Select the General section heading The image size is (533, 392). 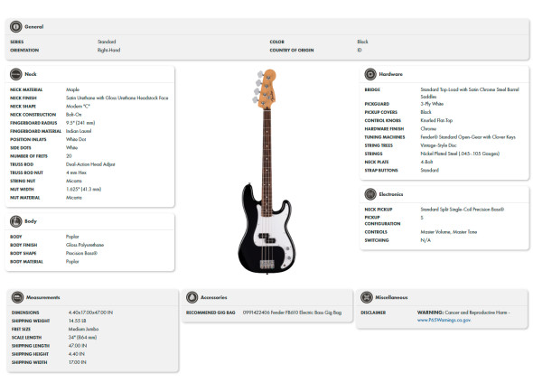point(34,26)
